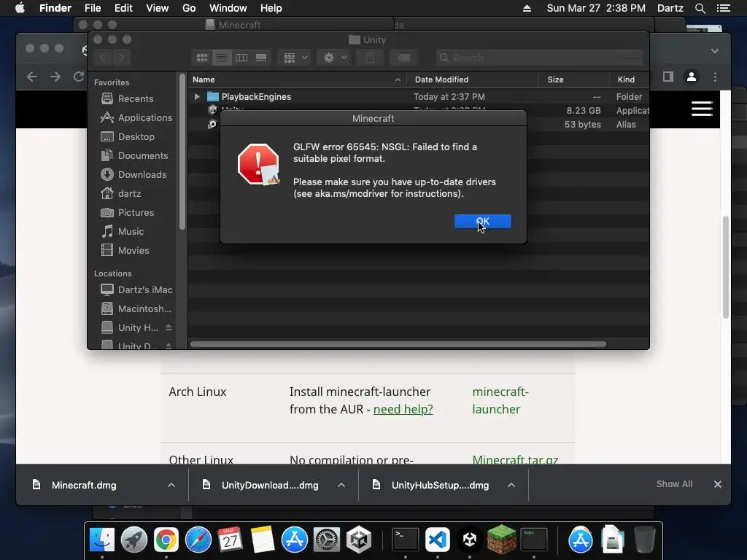Go forward in Unity Finder window

pos(122,58)
